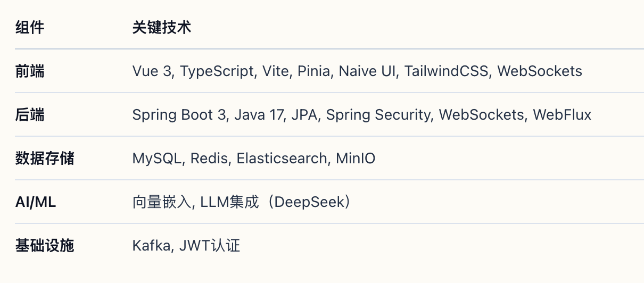The image size is (644, 283).
Task: Select the 后端 row label
Action: click(30, 115)
